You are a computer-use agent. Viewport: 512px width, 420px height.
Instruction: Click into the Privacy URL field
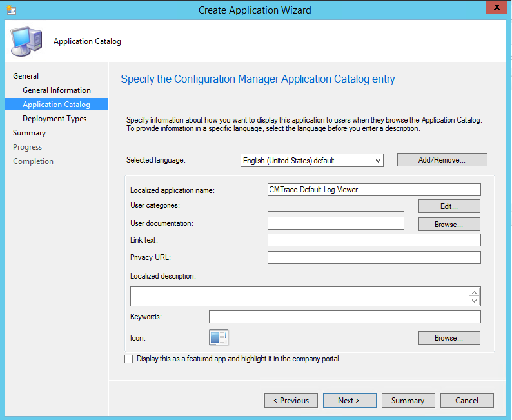pos(374,257)
